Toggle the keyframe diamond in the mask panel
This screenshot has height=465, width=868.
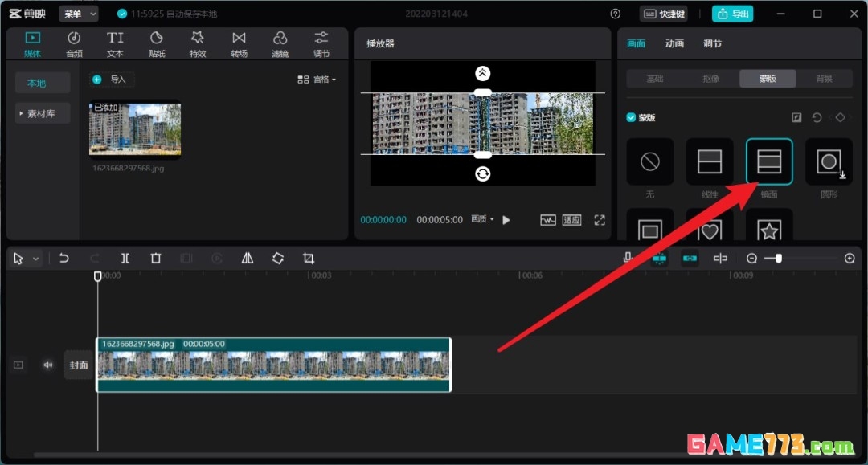pos(839,117)
